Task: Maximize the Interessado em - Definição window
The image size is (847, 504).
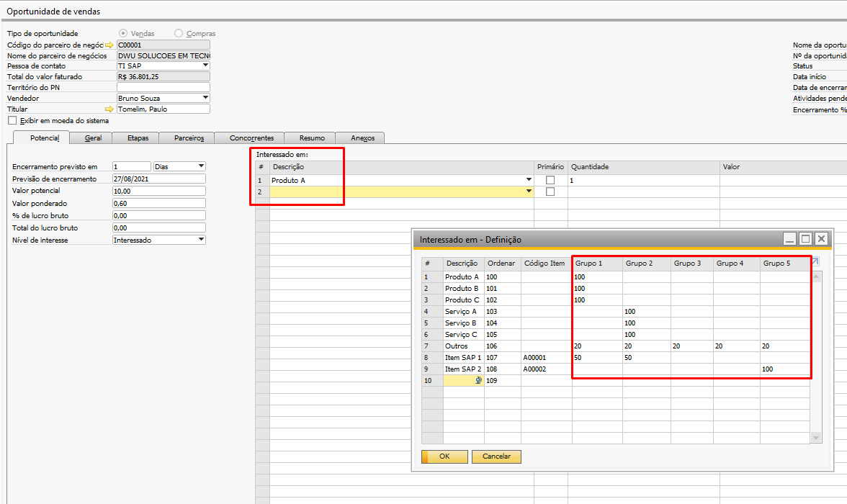Action: pos(805,239)
